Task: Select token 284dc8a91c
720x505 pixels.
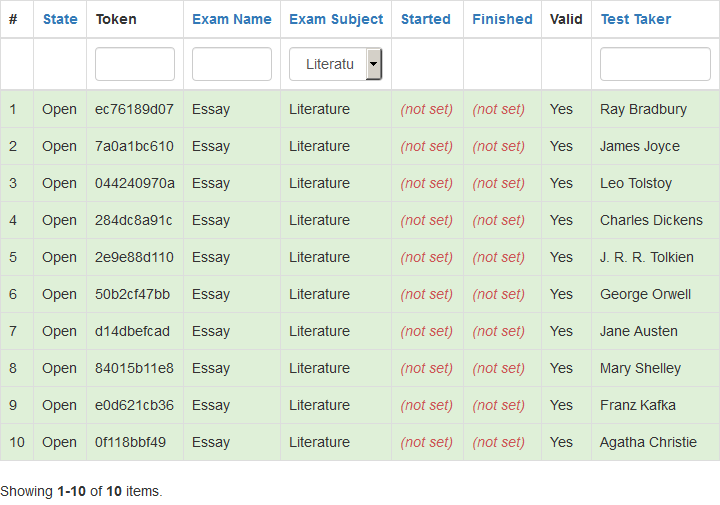Action: (x=134, y=220)
